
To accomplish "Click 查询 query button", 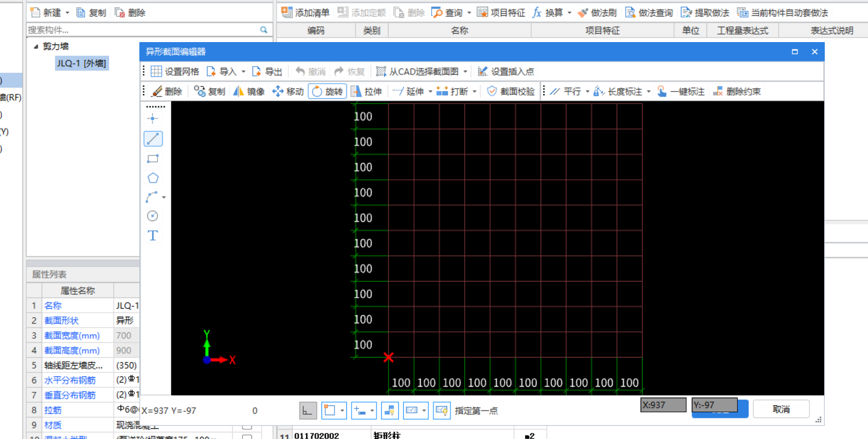I will coord(447,13).
